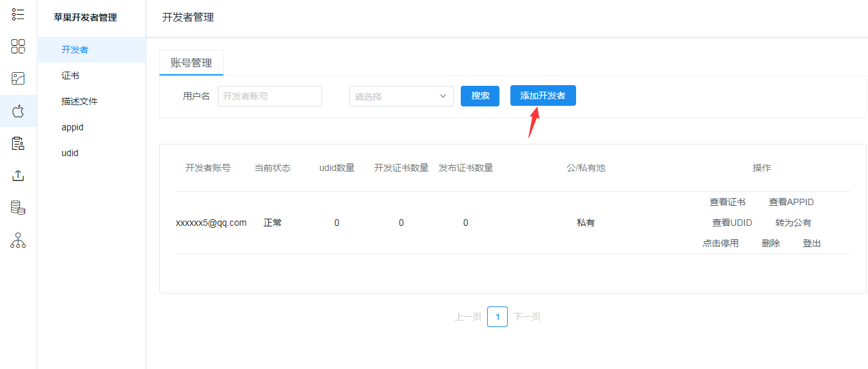Open the hierarchy tree sidebar icon
Image resolution: width=868 pixels, height=369 pixels.
click(x=18, y=241)
